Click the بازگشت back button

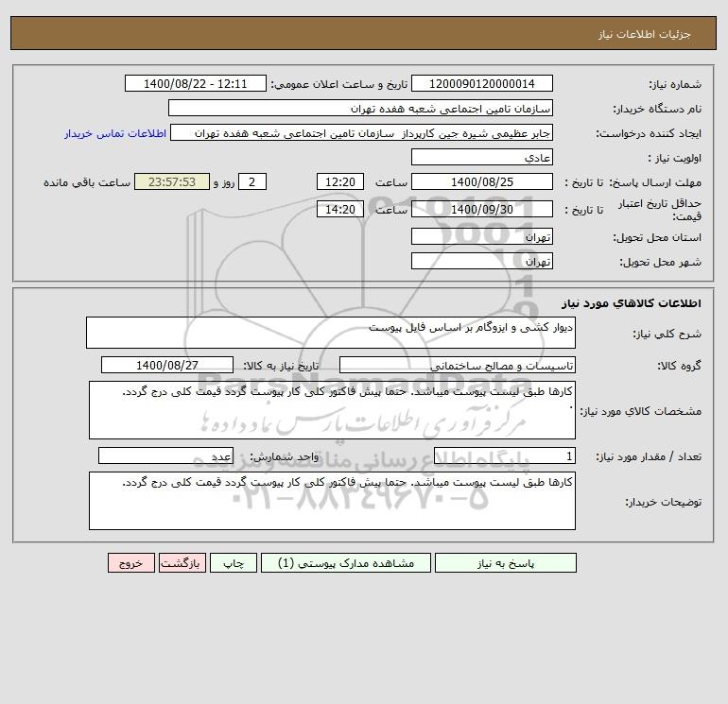[182, 563]
